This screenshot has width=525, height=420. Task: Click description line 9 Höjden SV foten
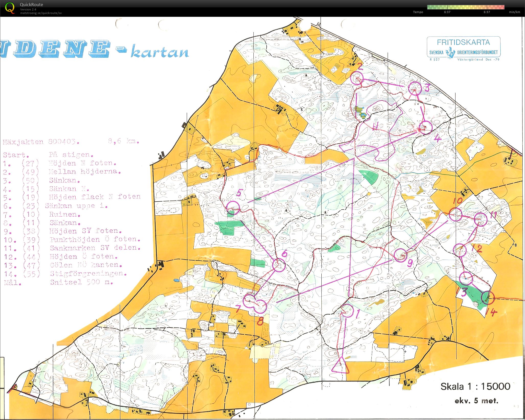tap(62, 231)
